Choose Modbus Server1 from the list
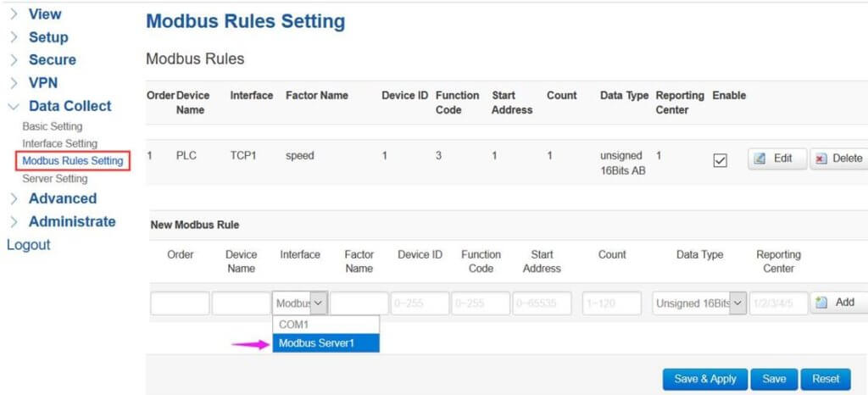This screenshot has height=395, width=868. point(325,342)
